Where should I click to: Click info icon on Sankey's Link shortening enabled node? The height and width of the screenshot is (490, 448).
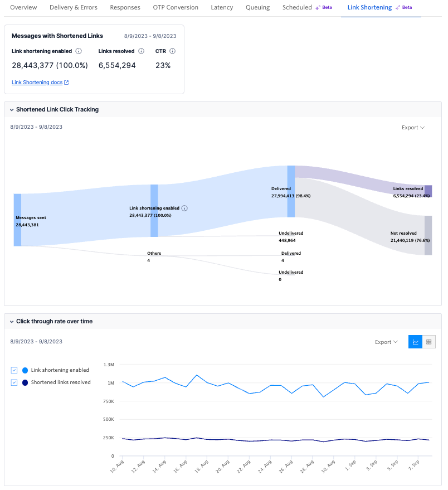pos(184,207)
